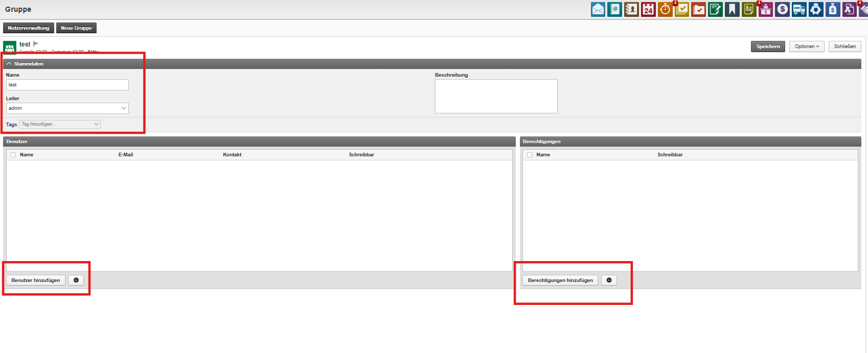Screen dimensions: 868x353
Task: Open the Tag hinzufügen dropdown
Action: coord(60,124)
